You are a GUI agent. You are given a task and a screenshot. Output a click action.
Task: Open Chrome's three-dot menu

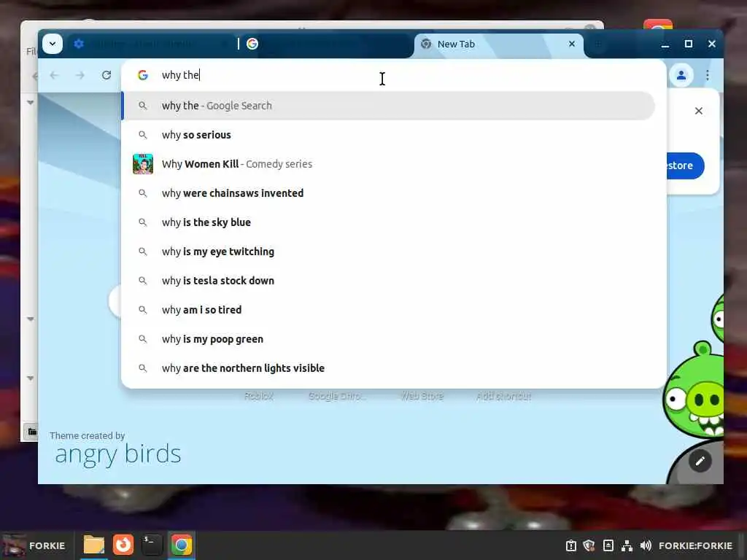click(708, 75)
